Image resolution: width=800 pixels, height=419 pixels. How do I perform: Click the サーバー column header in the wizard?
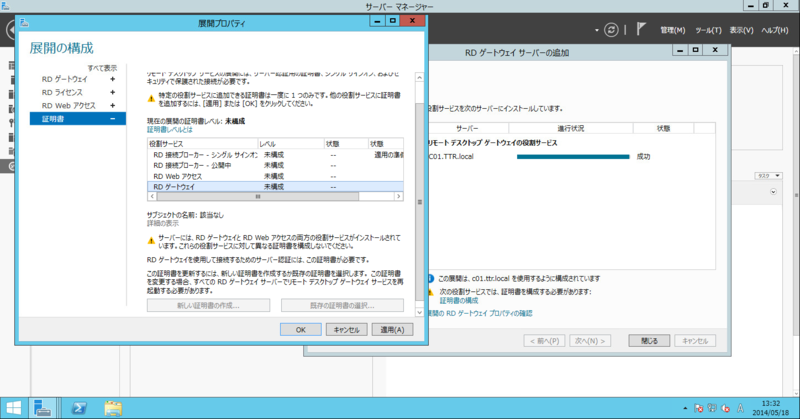click(x=467, y=129)
